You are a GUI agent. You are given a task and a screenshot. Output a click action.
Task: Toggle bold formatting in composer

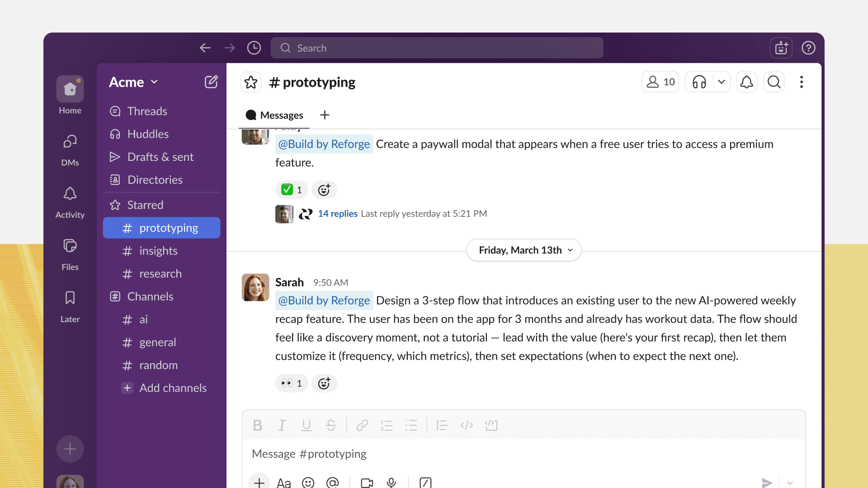tap(258, 425)
